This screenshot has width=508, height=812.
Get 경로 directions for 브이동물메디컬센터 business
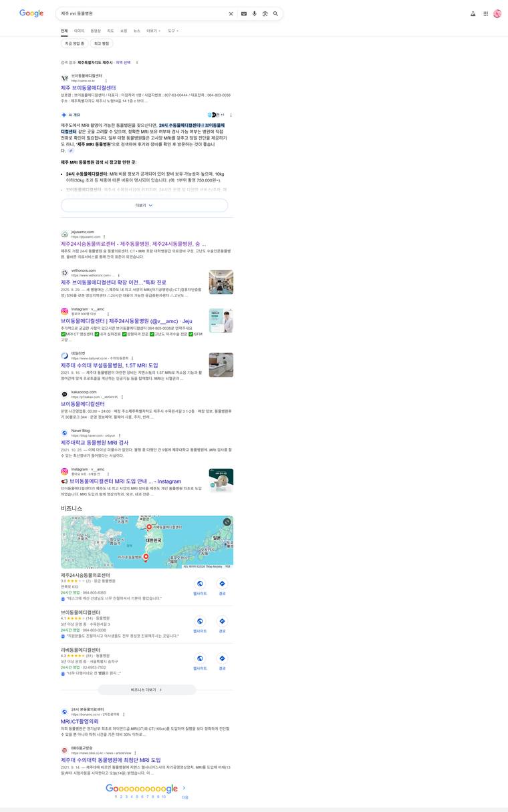click(222, 621)
